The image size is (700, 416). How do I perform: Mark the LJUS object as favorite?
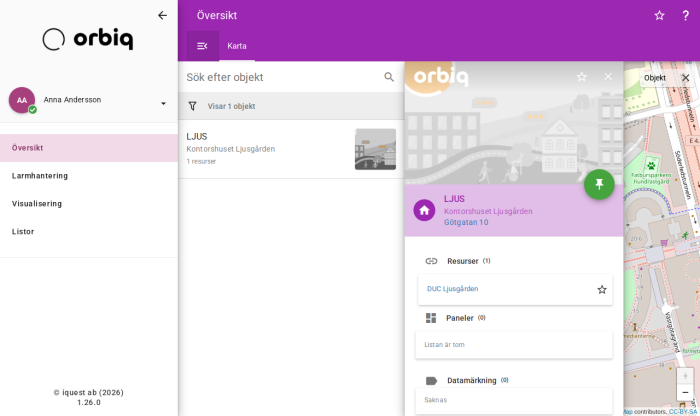click(x=581, y=77)
